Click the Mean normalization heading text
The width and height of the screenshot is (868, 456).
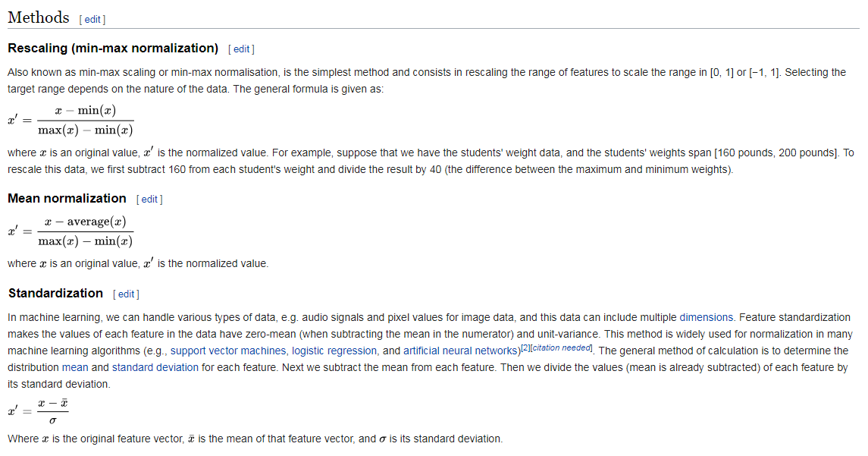click(x=67, y=199)
